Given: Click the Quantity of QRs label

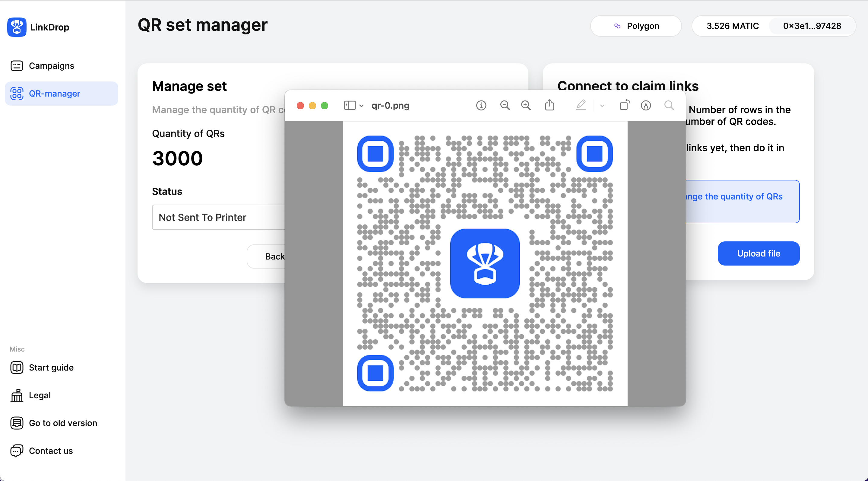Looking at the screenshot, I should pyautogui.click(x=188, y=133).
